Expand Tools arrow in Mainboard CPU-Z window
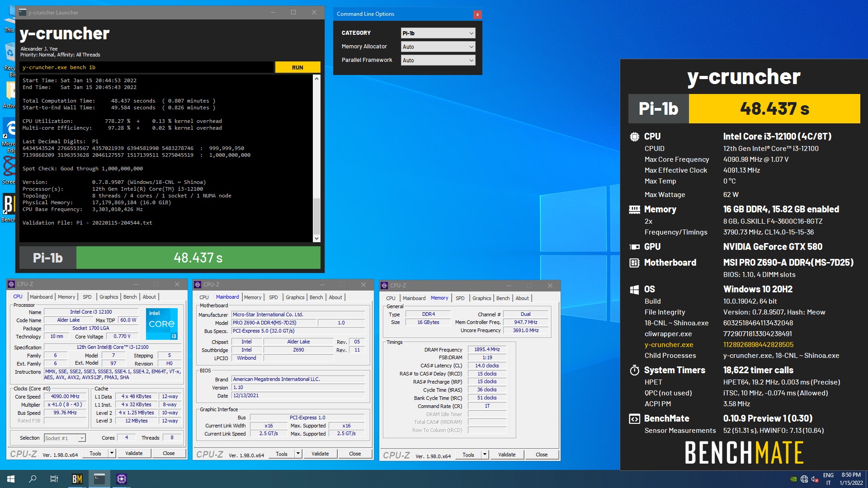 point(298,454)
